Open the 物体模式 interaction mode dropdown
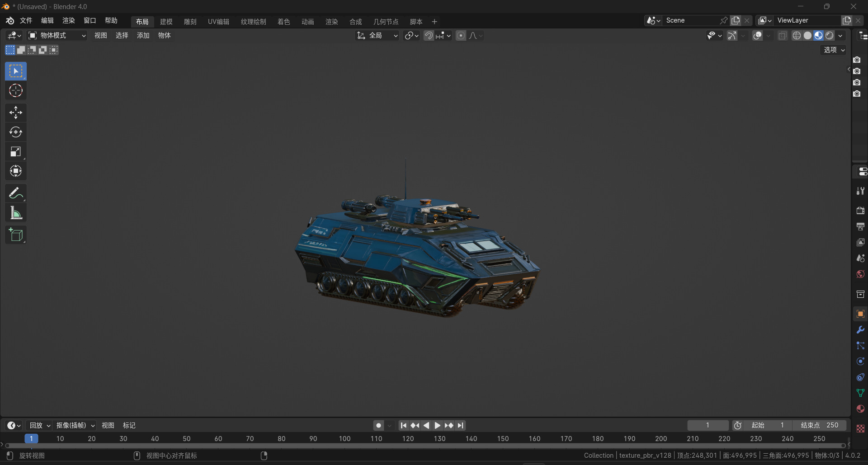The width and height of the screenshot is (868, 465). (57, 36)
